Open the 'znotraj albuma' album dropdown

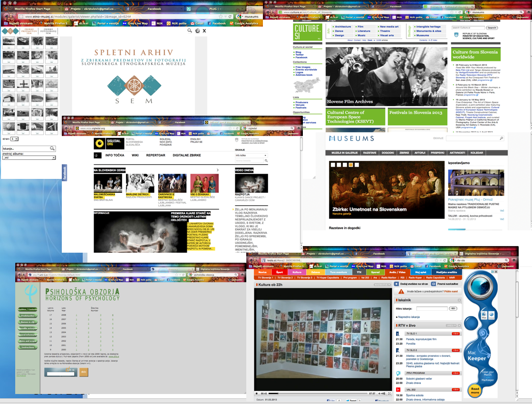29,158
